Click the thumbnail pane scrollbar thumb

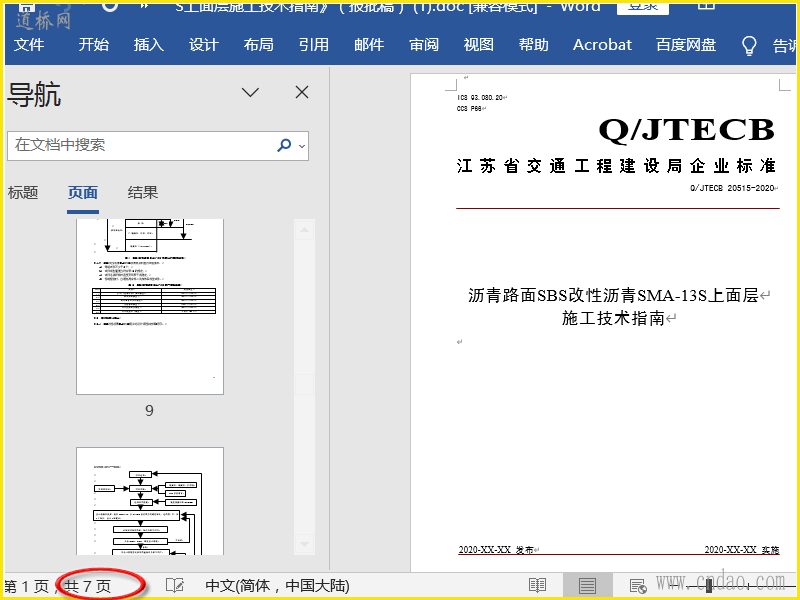[x=304, y=384]
